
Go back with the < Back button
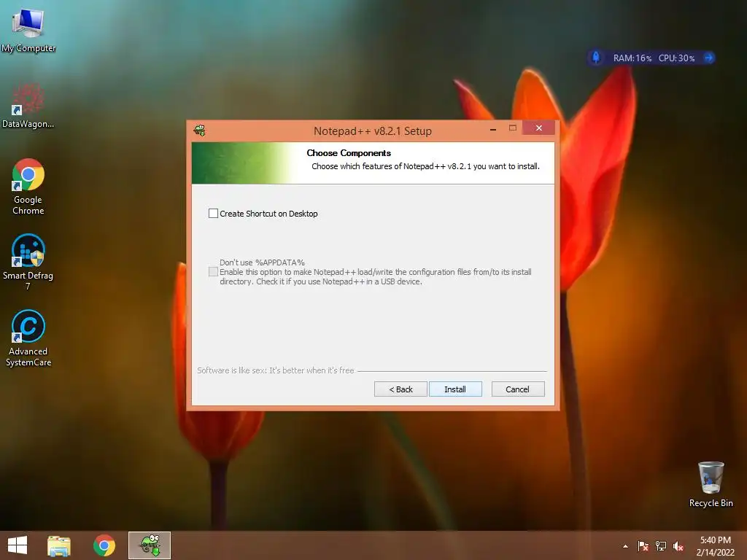point(400,389)
